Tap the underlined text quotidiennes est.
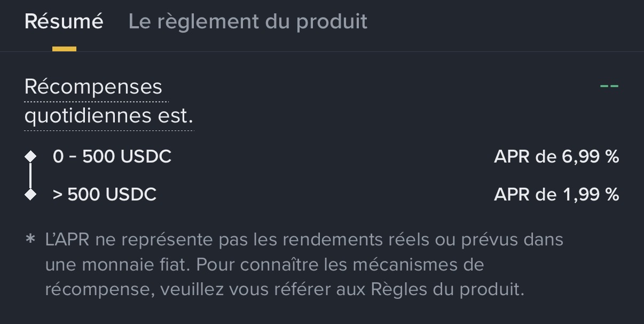 coord(108,115)
